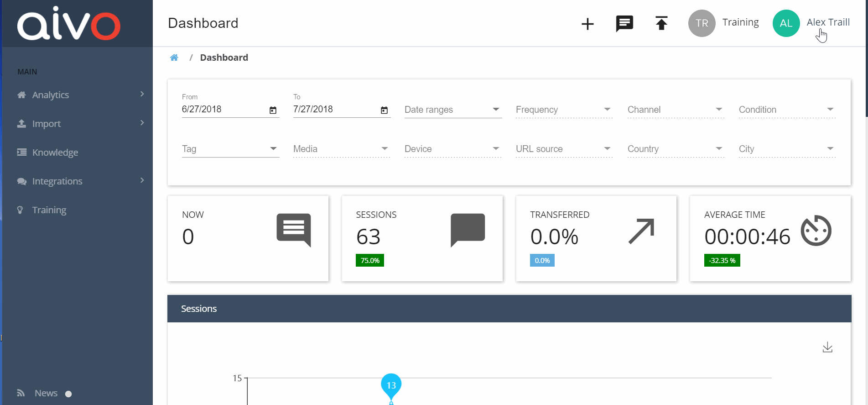The width and height of the screenshot is (868, 405).
Task: Click the TRANSFERRED card arrow icon
Action: [641, 231]
